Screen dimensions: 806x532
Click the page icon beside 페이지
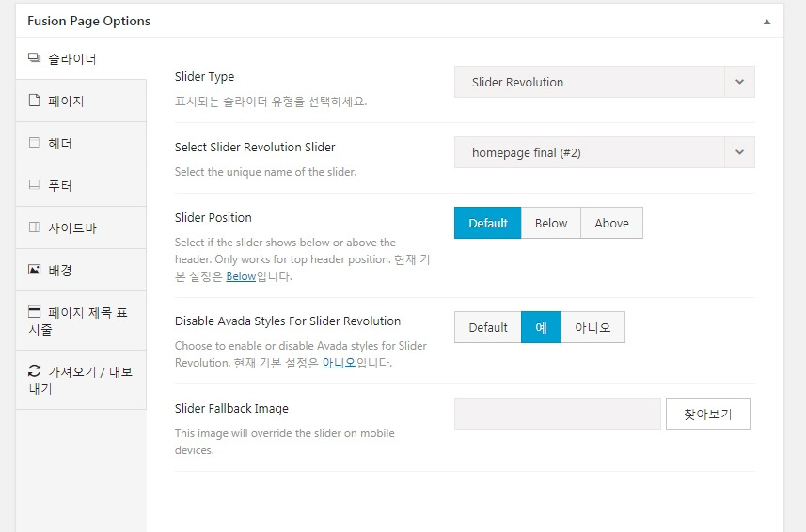34,101
